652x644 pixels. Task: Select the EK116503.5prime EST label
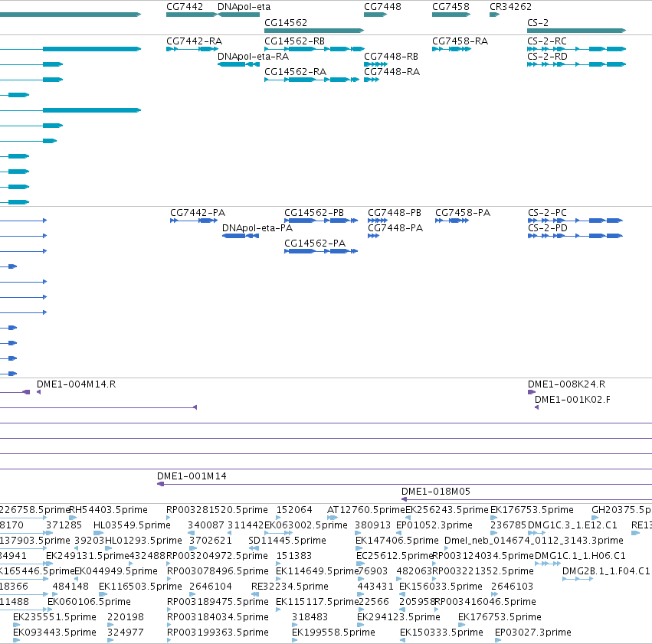140,587
